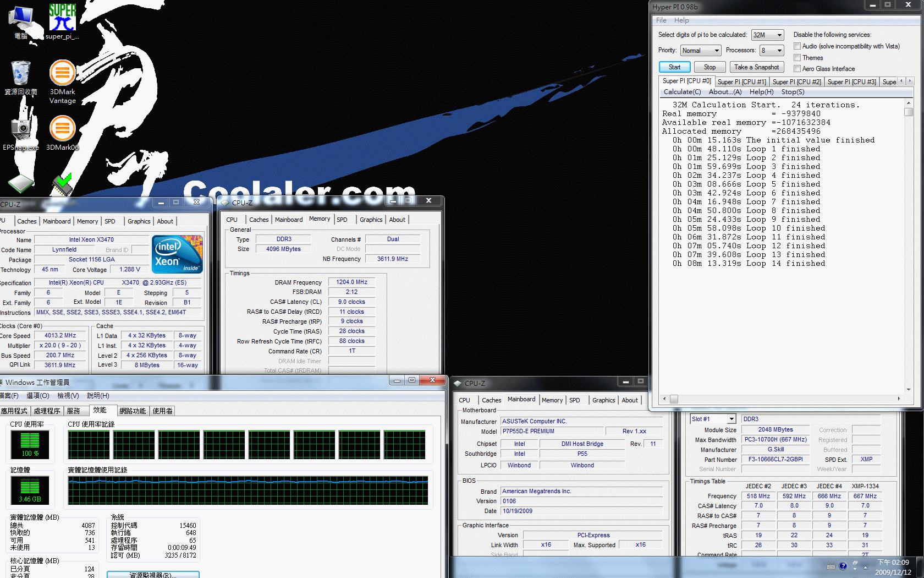The height and width of the screenshot is (578, 924).
Task: Click the Intel Xeon inside logo in CPU-Z
Action: coord(178,254)
